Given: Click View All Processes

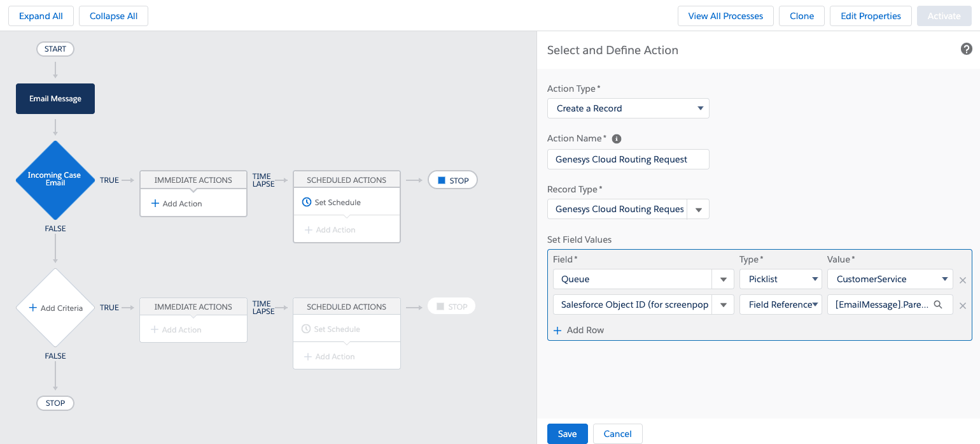Looking at the screenshot, I should click(725, 16).
